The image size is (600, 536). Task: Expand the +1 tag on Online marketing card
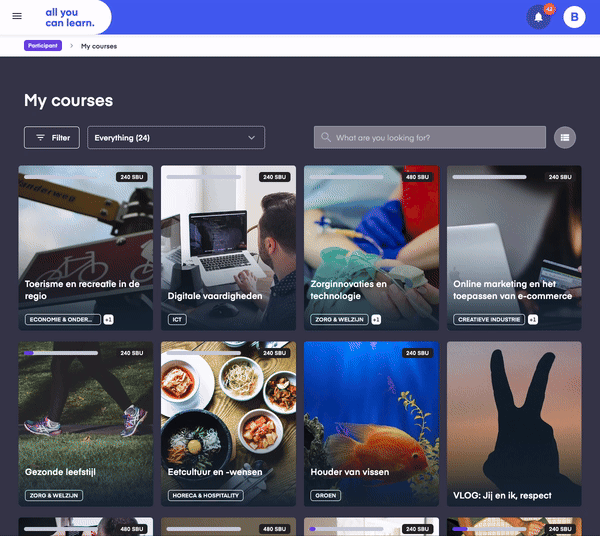coord(533,320)
